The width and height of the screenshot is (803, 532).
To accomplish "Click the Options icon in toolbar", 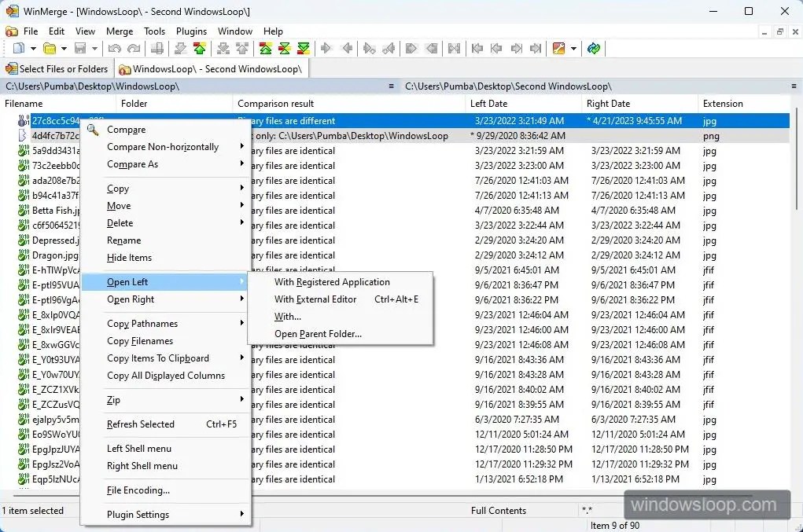I will coord(559,49).
